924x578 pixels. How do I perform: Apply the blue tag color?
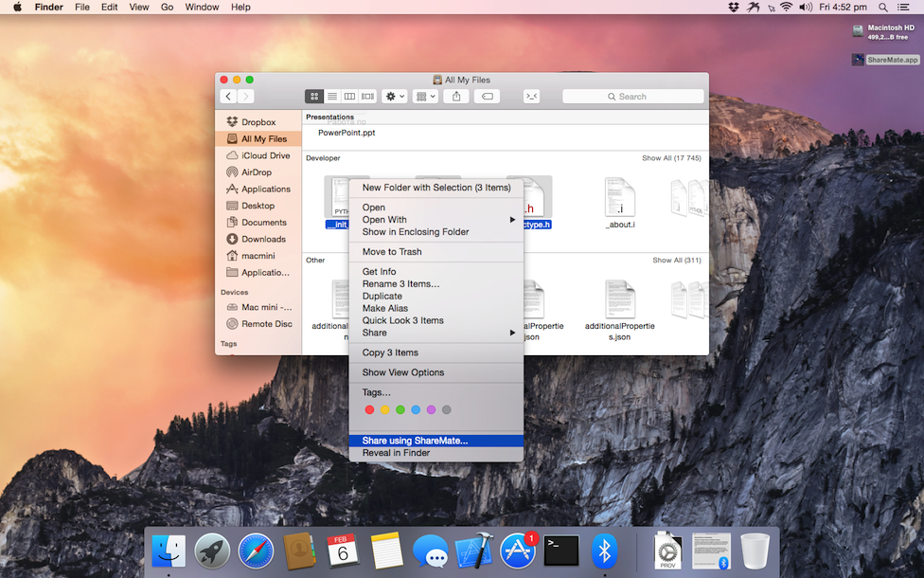point(416,410)
